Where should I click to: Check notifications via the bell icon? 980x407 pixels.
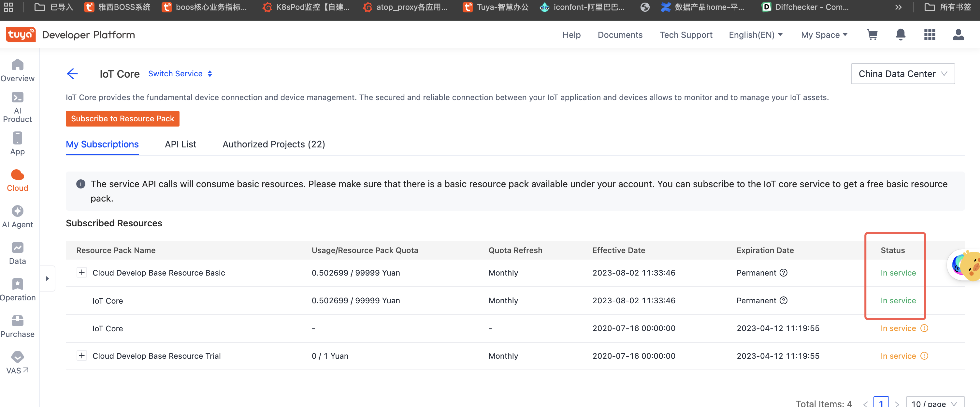pyautogui.click(x=901, y=35)
